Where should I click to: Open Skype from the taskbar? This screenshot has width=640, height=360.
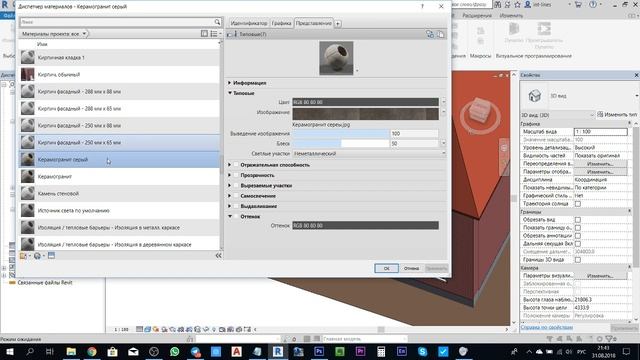[x=422, y=351]
